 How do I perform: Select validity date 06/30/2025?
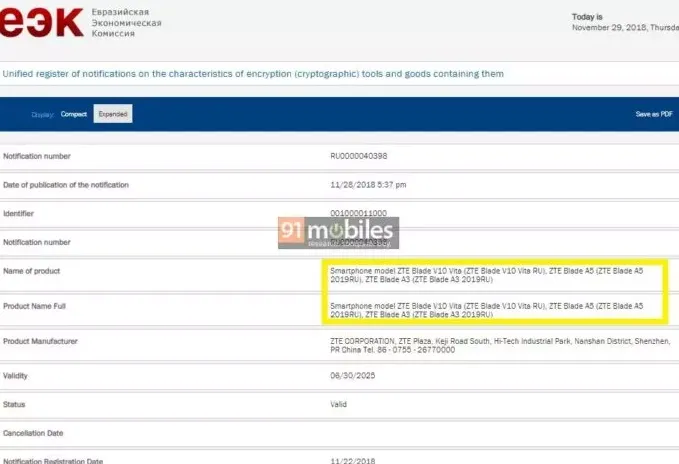(352, 376)
